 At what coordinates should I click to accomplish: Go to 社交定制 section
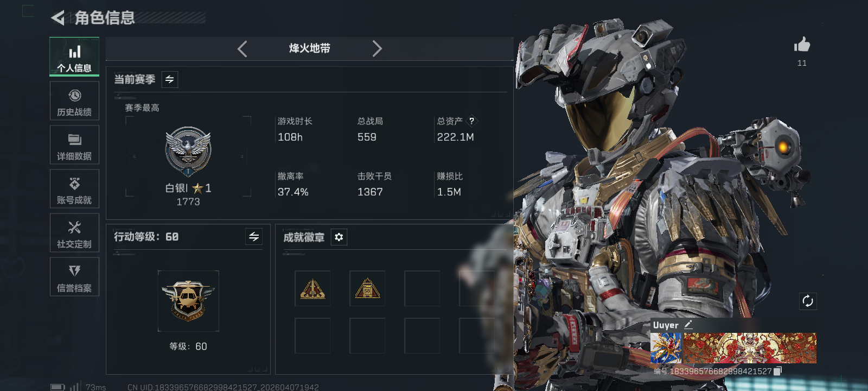74,233
